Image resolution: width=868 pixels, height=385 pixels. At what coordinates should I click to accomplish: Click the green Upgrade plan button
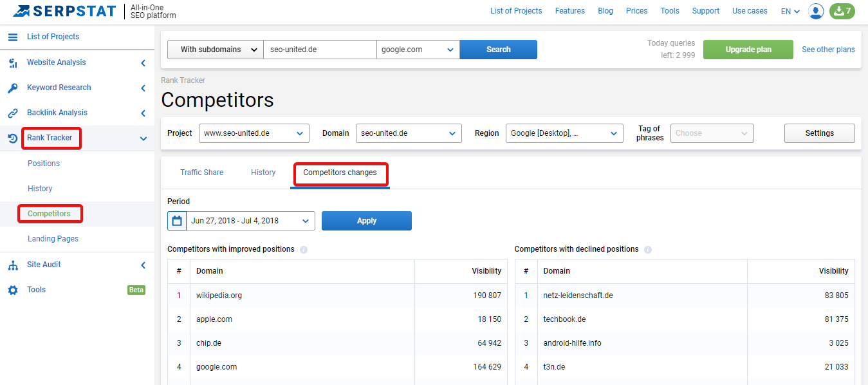(748, 50)
